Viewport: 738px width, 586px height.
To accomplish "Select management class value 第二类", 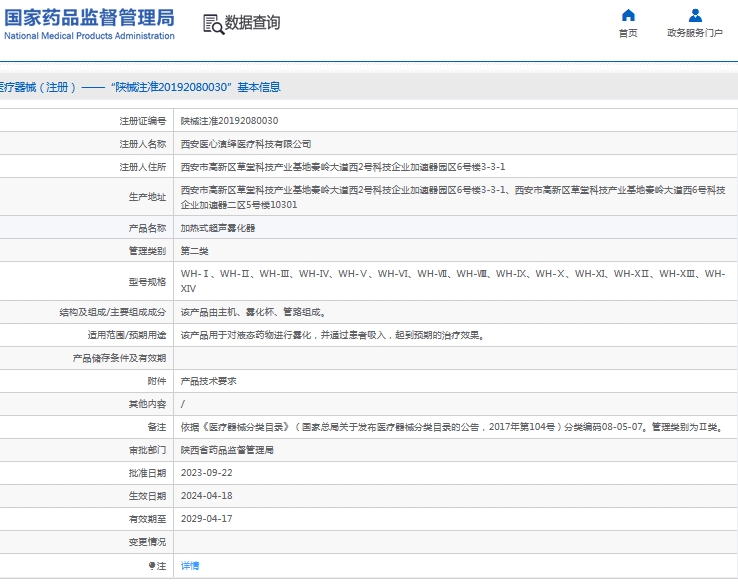I will (194, 251).
